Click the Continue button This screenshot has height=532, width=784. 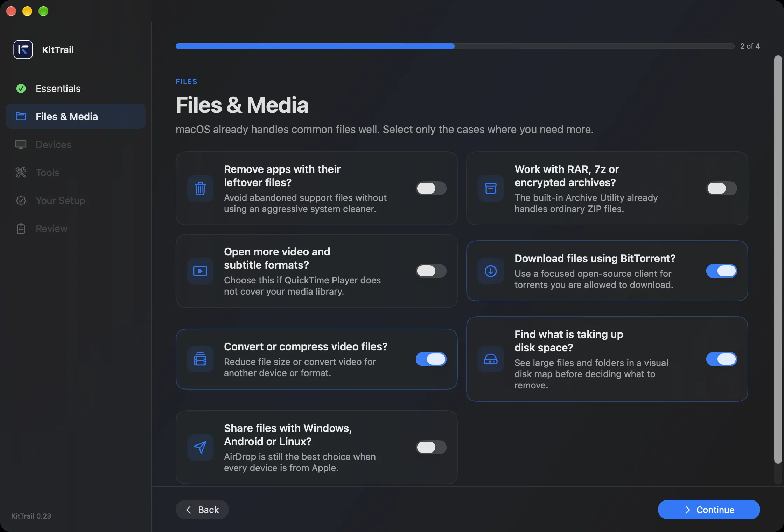709,510
